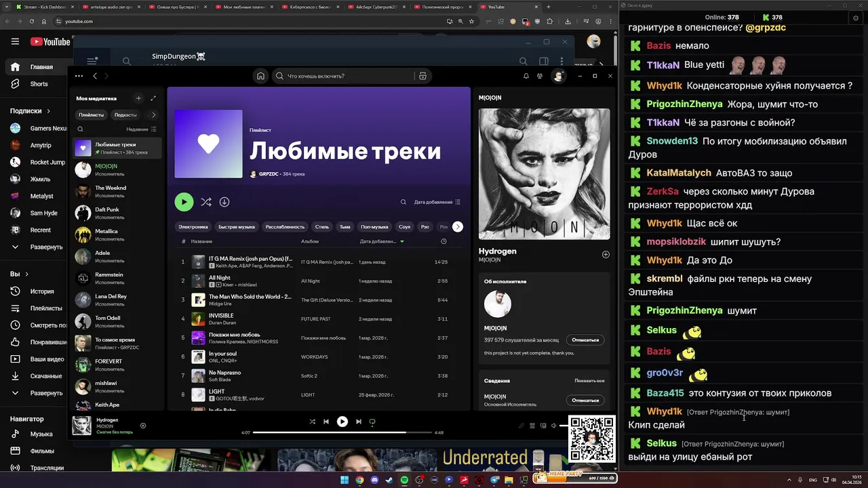Image resolution: width=868 pixels, height=488 pixels.
Task: Open YouTube hamburger guide menu
Action: click(15, 41)
